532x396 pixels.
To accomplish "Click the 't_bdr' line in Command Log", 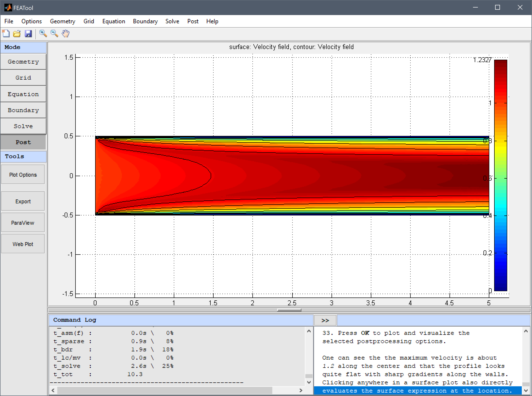I will 114,349.
